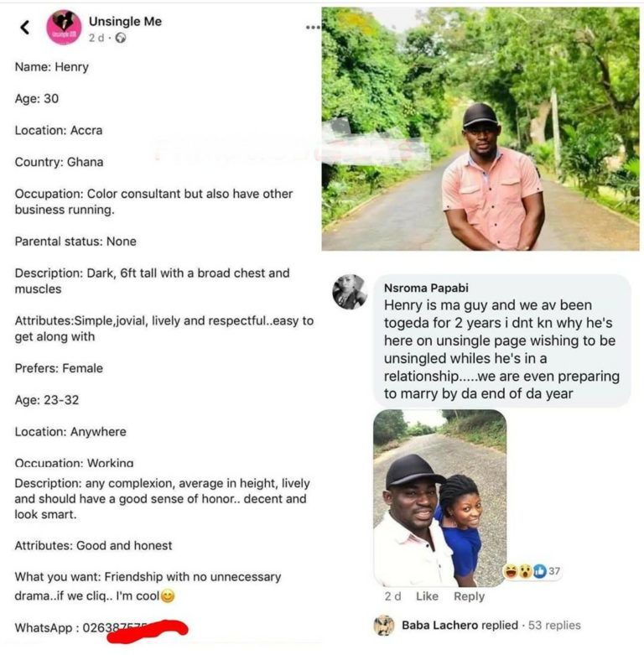
Task: Click the comment timestamp beside Like
Action: pyautogui.click(x=392, y=596)
